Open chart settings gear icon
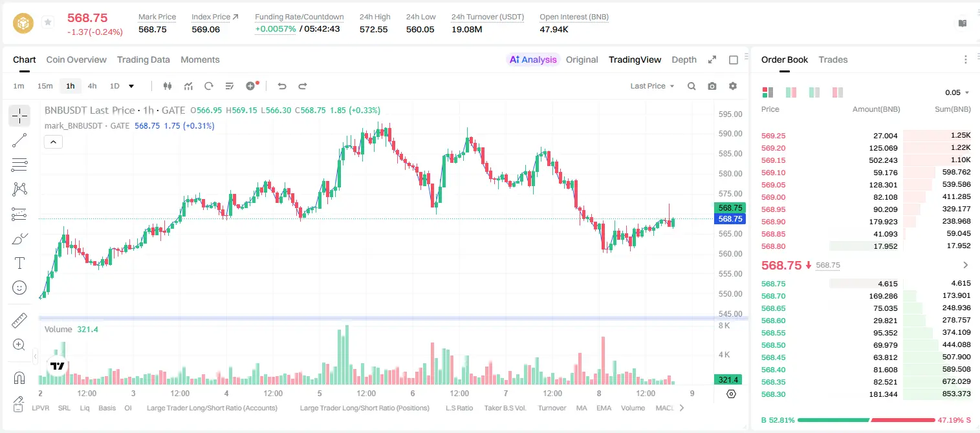The width and height of the screenshot is (980, 433). click(733, 86)
